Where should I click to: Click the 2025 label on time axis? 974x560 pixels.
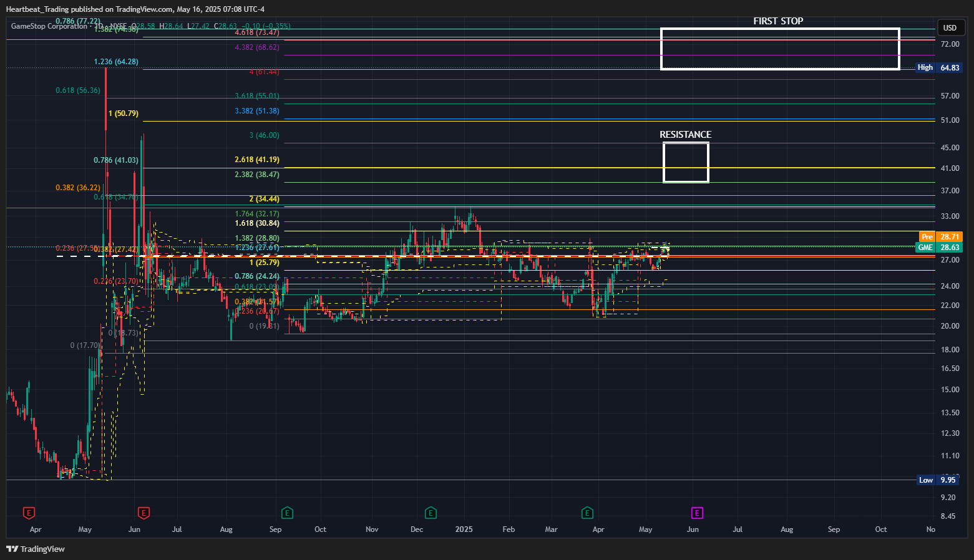tap(464, 529)
